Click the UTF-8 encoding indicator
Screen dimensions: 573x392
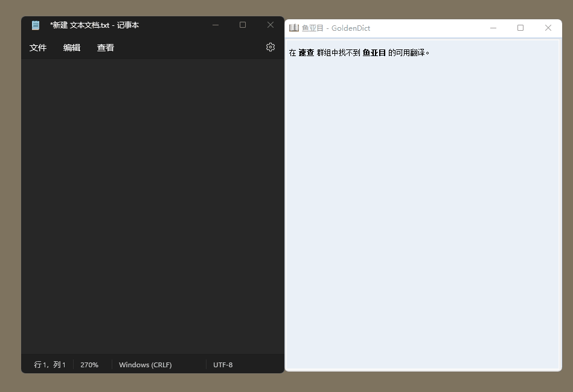(223, 365)
